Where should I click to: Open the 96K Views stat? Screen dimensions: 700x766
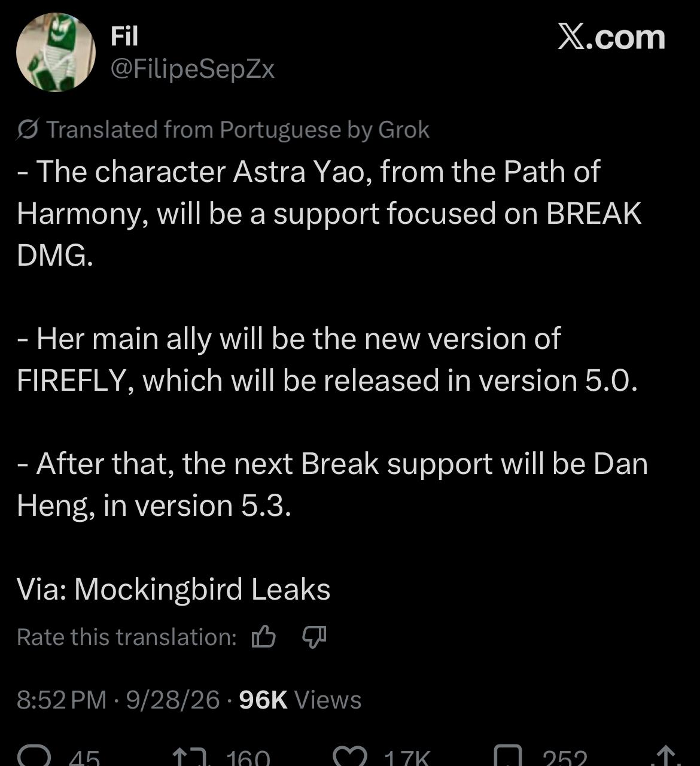tap(300, 700)
